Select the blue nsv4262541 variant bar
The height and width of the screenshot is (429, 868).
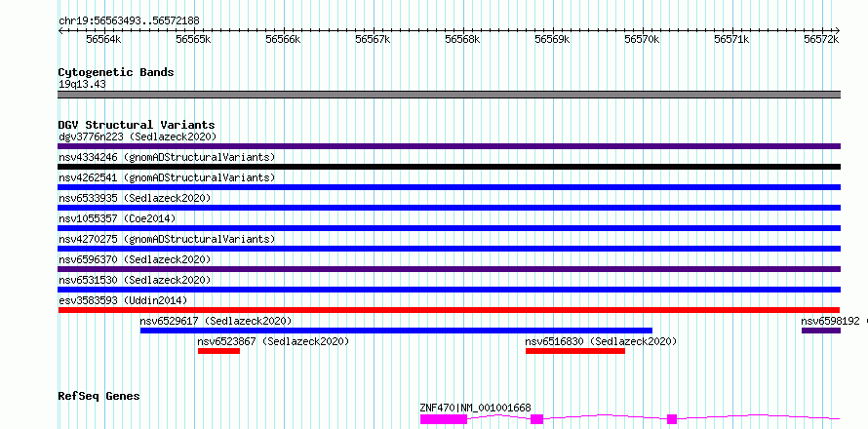tap(449, 187)
